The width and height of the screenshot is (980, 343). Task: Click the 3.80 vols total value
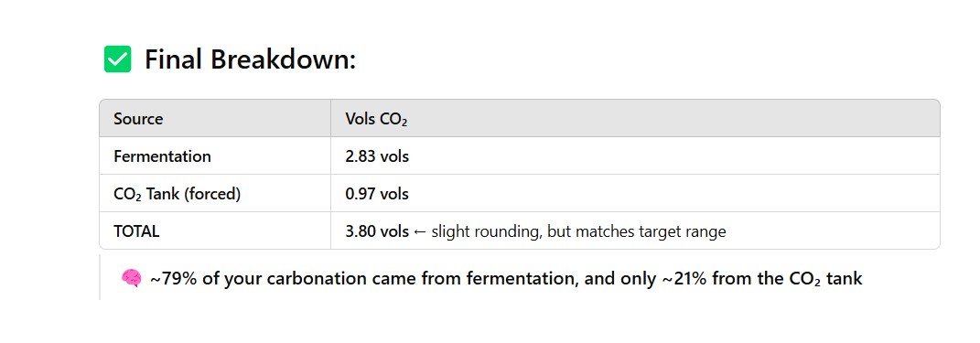377,231
